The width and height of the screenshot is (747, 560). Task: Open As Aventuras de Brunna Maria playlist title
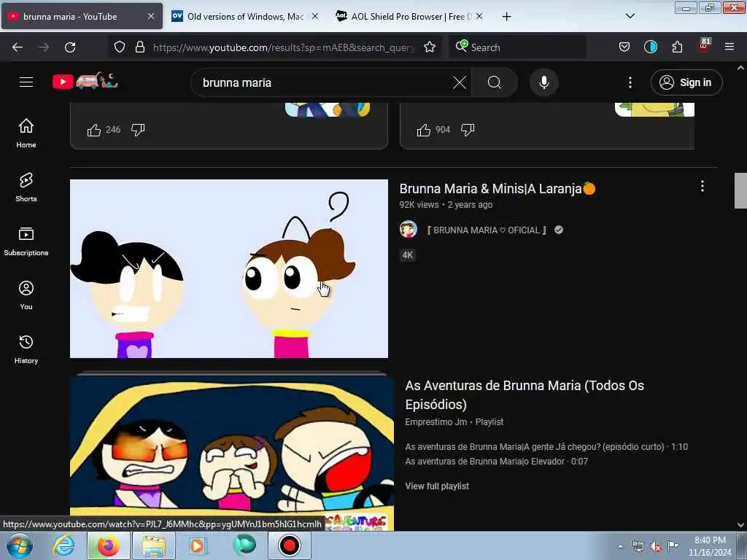525,394
